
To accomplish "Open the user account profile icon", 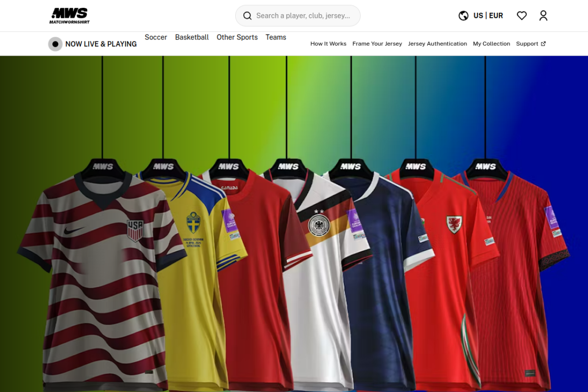I will click(543, 16).
